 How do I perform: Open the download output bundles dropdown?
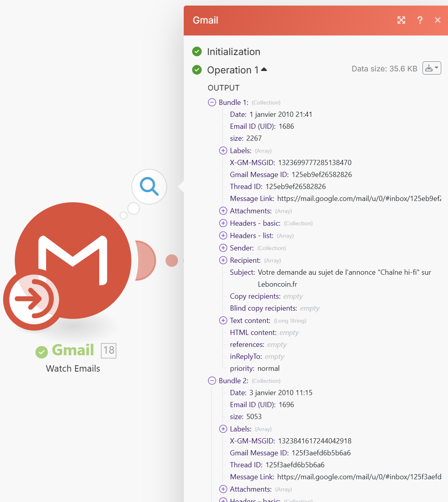click(x=432, y=68)
